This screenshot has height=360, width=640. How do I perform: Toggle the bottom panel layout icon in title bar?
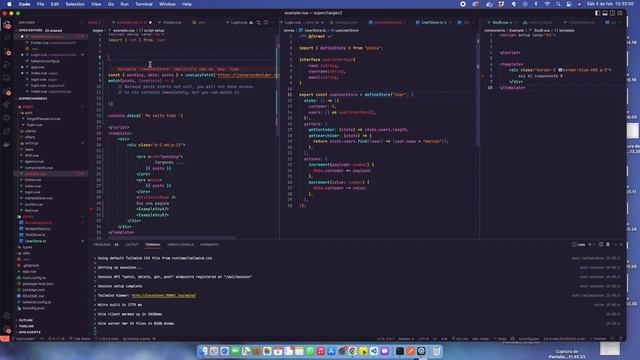(605, 13)
